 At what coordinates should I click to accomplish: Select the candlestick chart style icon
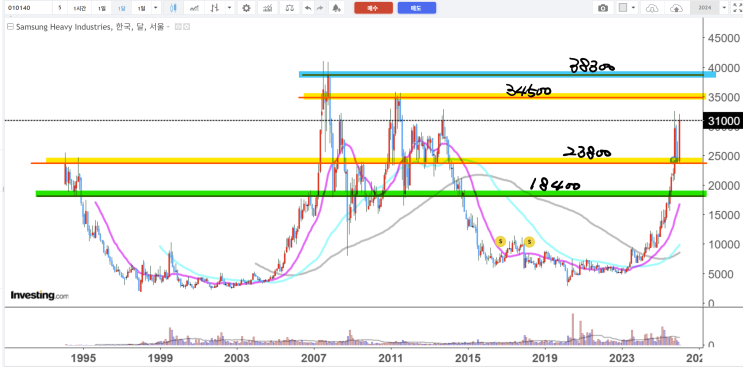tap(173, 8)
